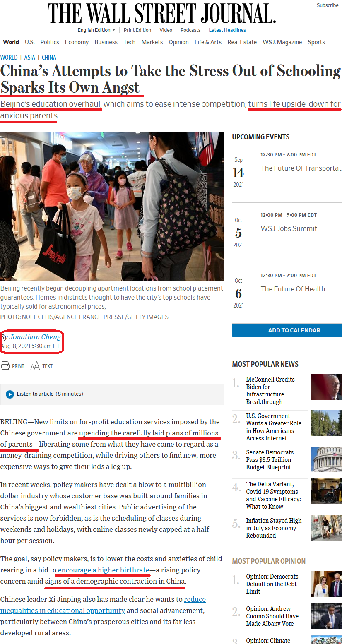
Task: Go to the U.S. section
Action: (30, 42)
